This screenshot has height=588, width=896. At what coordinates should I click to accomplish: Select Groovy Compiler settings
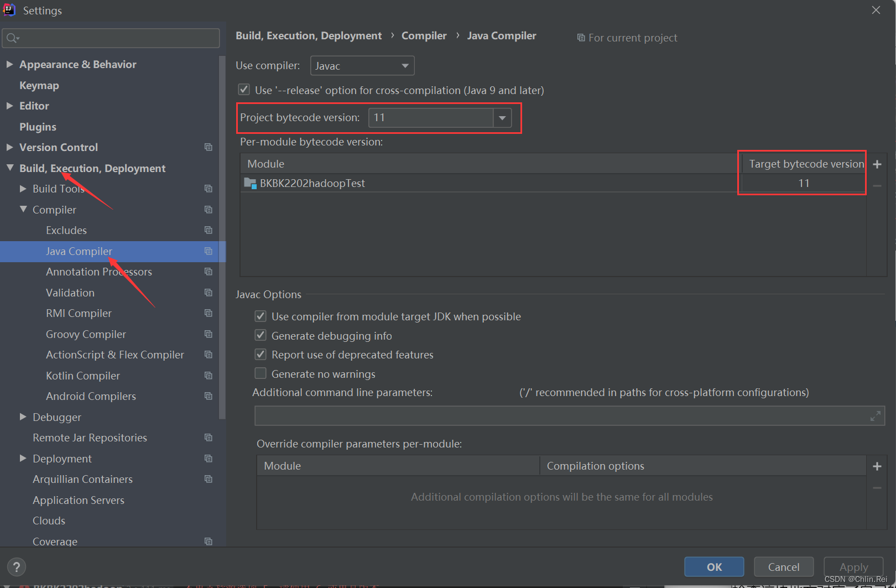pos(86,334)
